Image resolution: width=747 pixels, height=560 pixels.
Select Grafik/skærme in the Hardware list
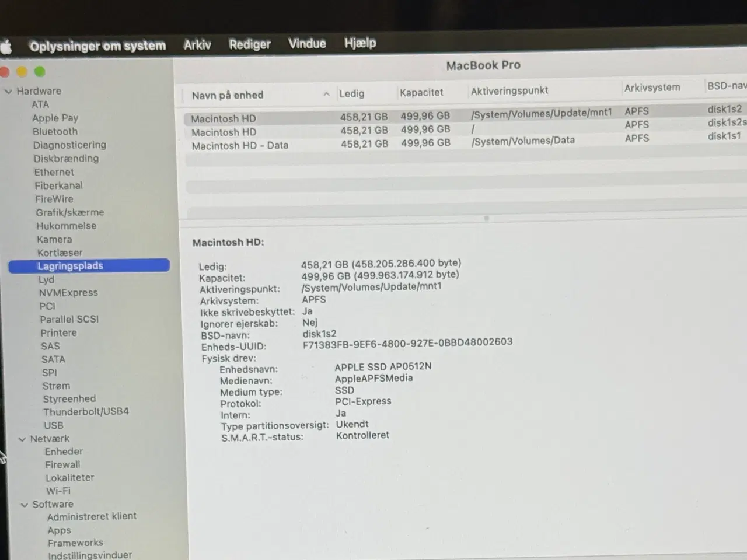point(69,212)
